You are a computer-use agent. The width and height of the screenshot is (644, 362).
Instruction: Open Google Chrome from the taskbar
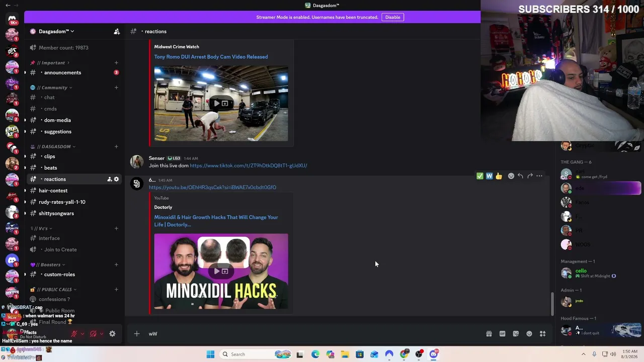click(404, 354)
